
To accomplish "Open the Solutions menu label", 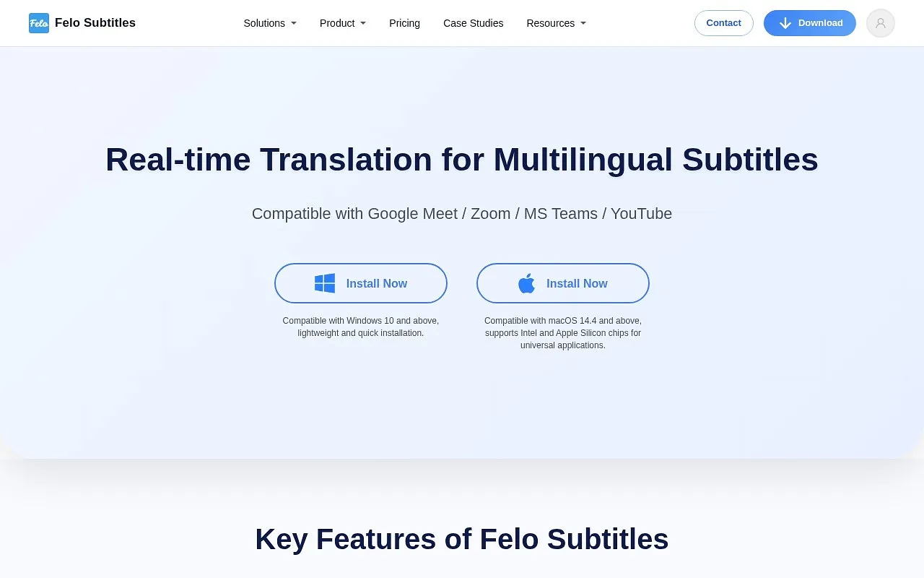I will 264,23.
